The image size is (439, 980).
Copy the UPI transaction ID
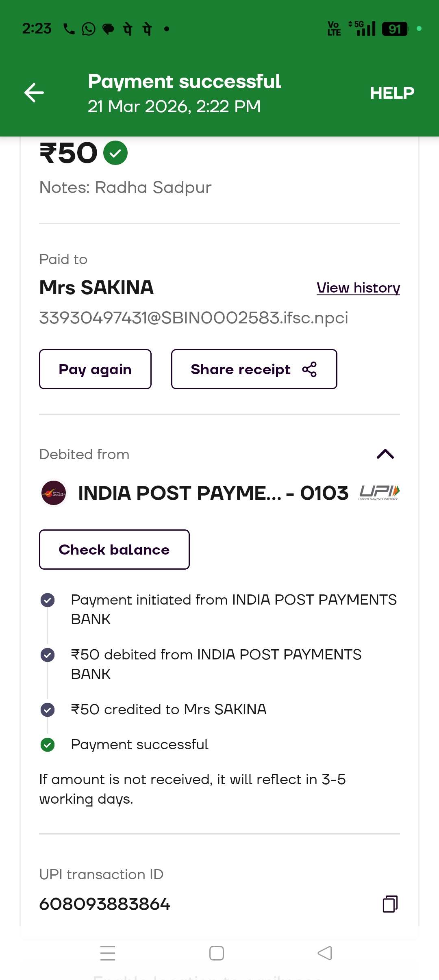click(x=390, y=904)
